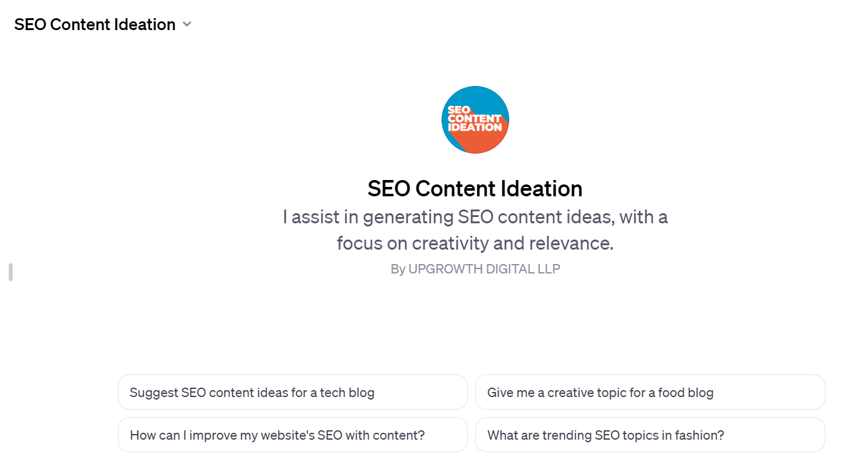Open the suggestion card about tech blogs
Image resolution: width=868 pixels, height=456 pixels.
[x=292, y=391]
